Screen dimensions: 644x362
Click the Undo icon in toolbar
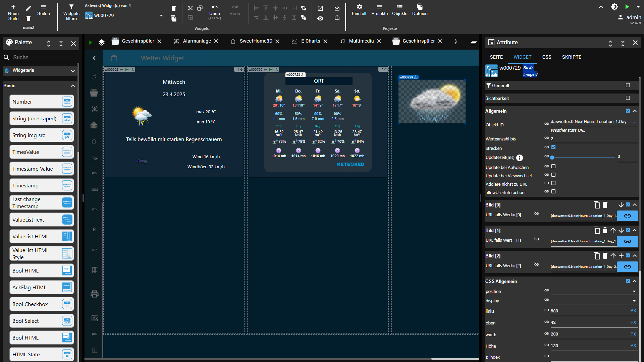(x=215, y=7)
